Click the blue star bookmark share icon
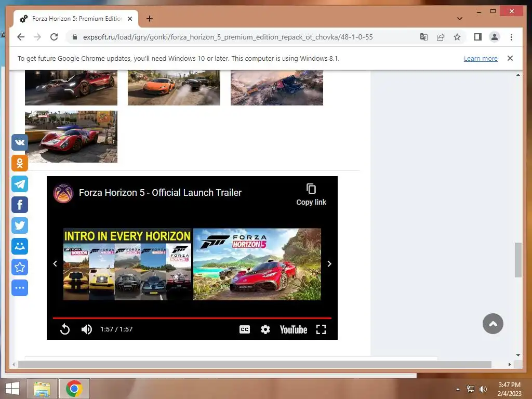The image size is (532, 399). click(x=20, y=267)
